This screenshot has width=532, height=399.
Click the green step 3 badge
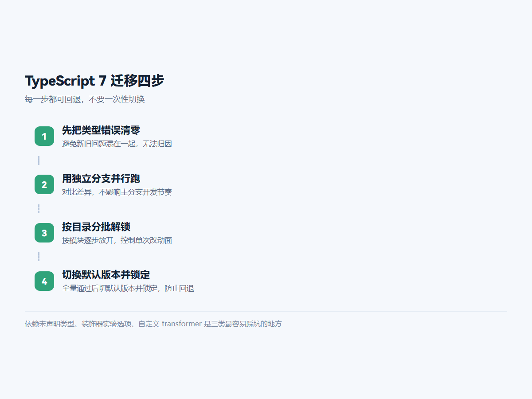pos(44,233)
